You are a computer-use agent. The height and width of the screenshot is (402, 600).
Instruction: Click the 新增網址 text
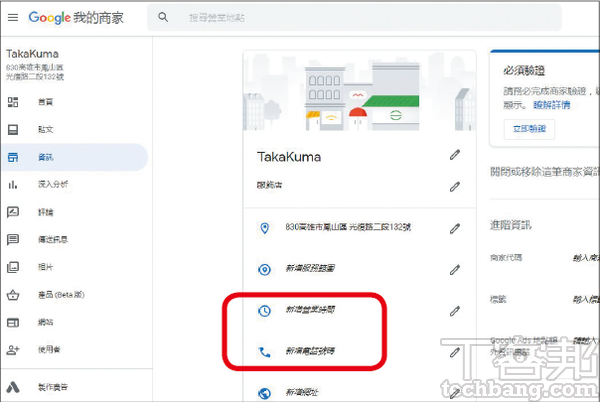[302, 392]
